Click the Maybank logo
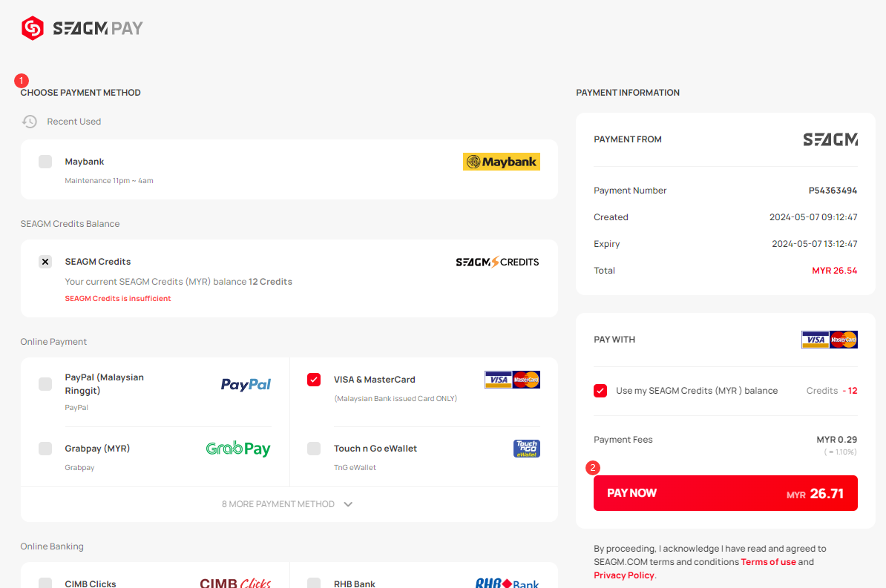This screenshot has height=588, width=886. (x=501, y=162)
